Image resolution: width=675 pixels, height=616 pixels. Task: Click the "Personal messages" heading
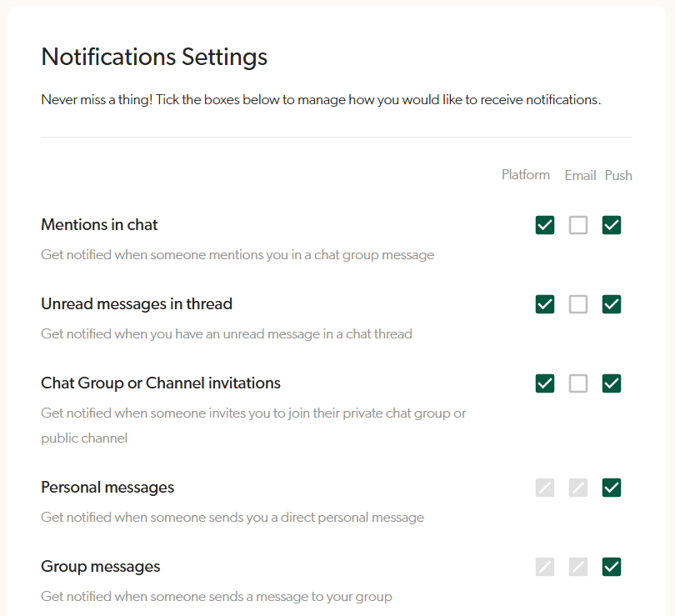pos(107,487)
